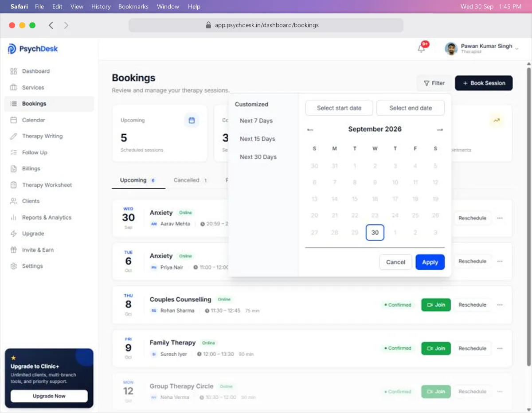Open more options for Couples Counselling session
The width and height of the screenshot is (532, 413).
click(500, 305)
